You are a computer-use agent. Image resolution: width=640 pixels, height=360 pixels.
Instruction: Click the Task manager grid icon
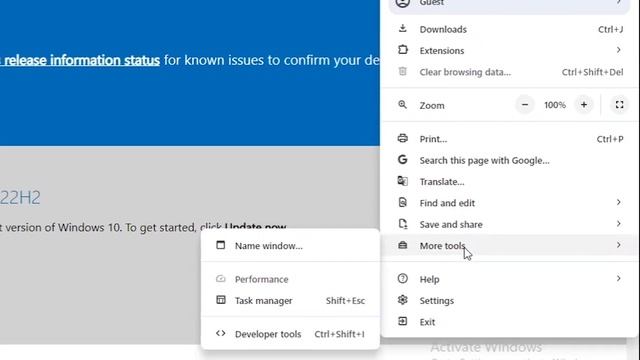220,300
